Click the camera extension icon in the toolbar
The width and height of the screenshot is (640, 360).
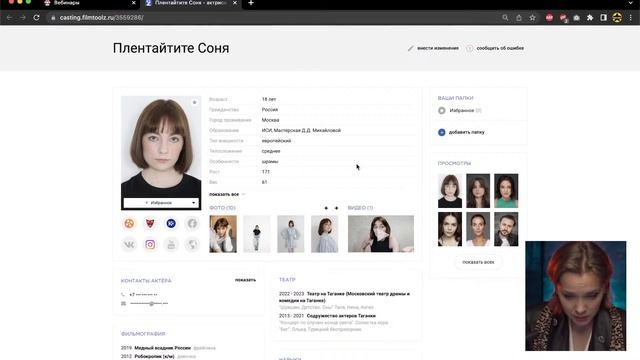click(x=576, y=18)
